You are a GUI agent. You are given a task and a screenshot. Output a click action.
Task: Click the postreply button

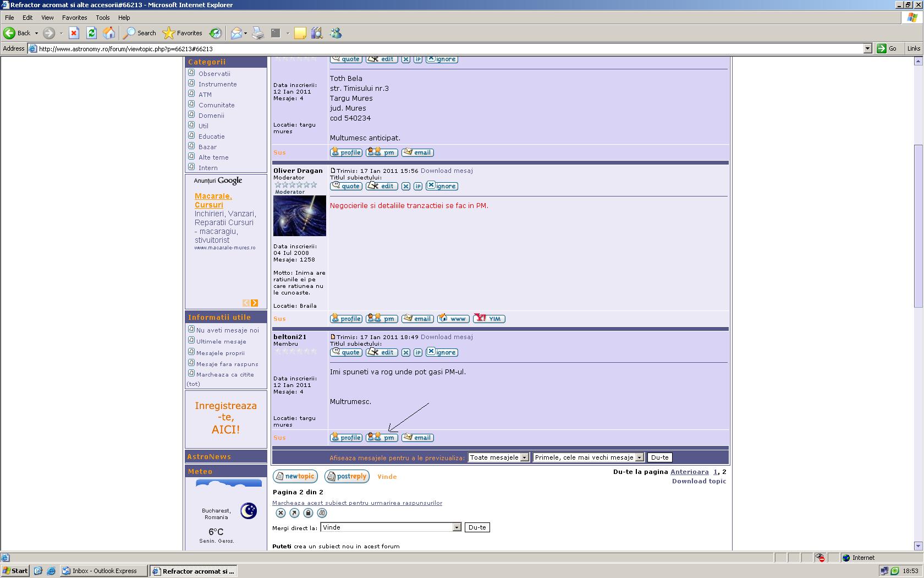pos(346,477)
